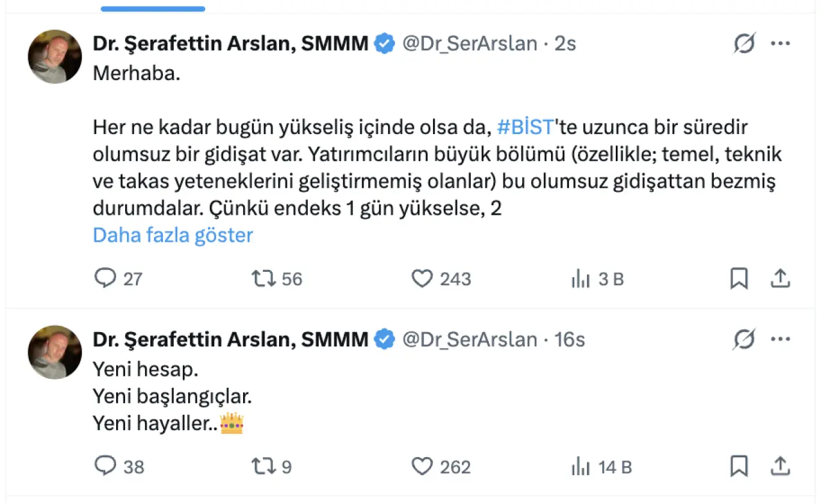View analytics of the first tweet
Screen dimensions: 821x504
[x=580, y=279]
